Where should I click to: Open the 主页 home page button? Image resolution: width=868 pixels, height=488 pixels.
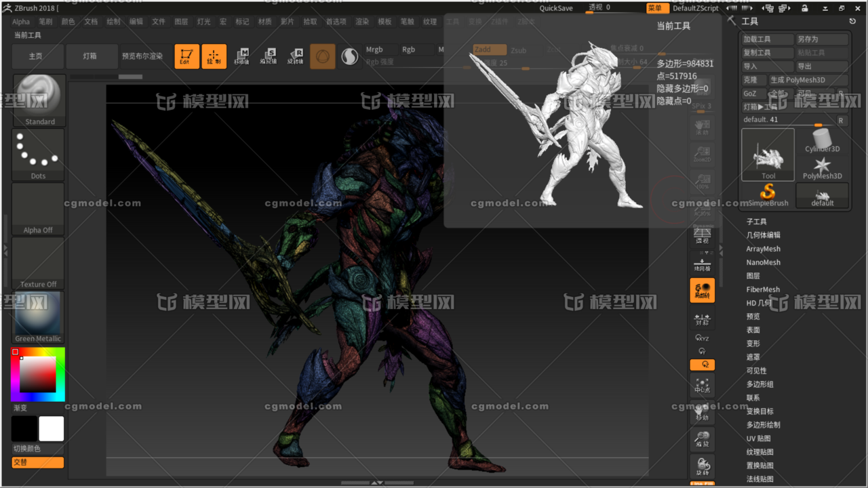coord(36,56)
